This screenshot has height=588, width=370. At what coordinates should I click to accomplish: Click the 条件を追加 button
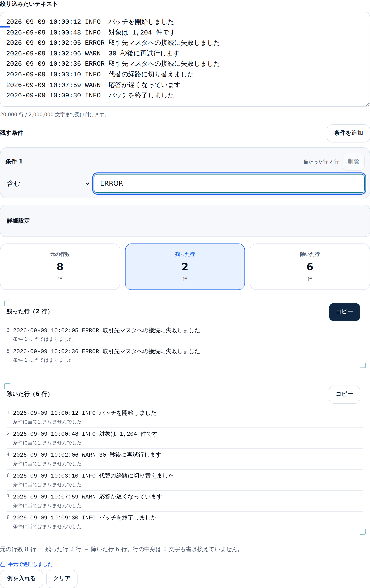pos(348,133)
